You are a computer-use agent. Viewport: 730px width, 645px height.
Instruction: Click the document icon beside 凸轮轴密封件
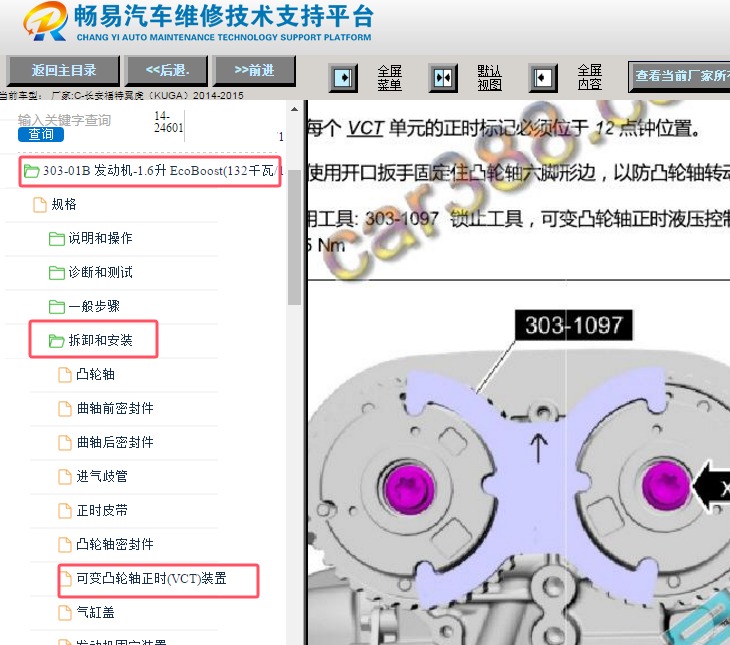pyautogui.click(x=65, y=545)
